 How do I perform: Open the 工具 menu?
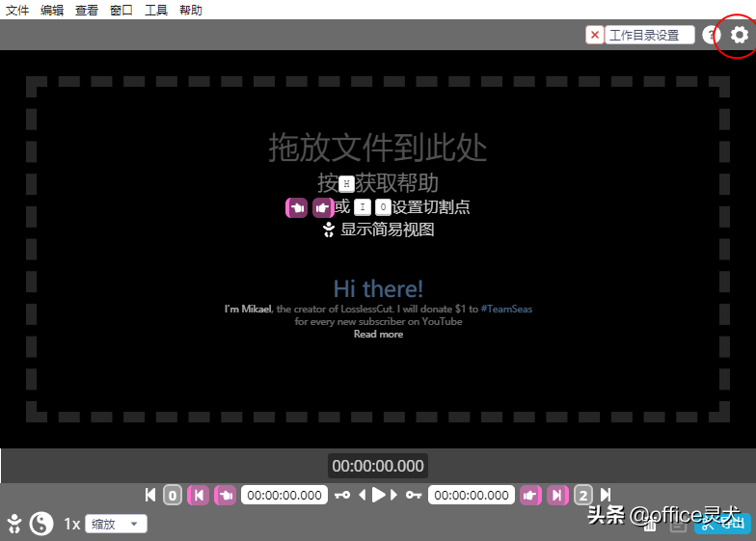156,10
